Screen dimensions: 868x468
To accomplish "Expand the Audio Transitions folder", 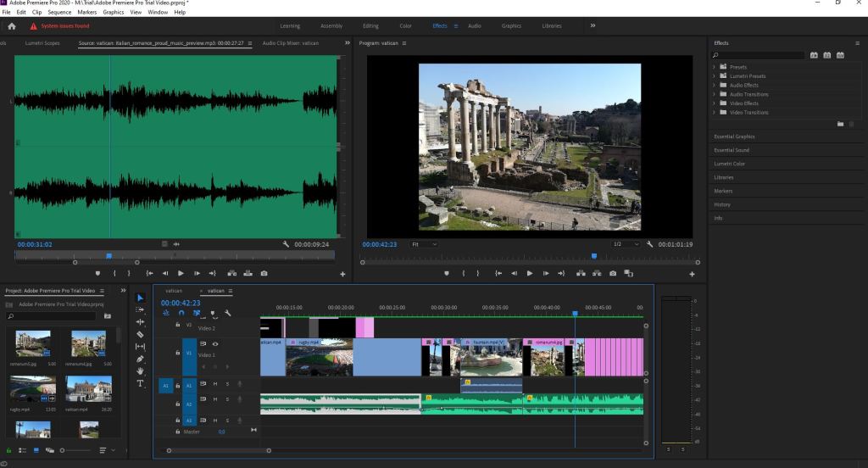I will point(715,94).
